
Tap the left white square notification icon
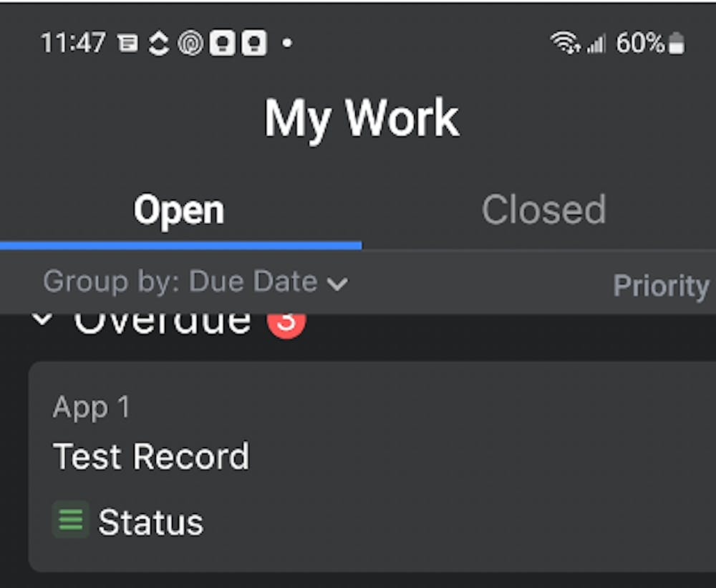point(223,44)
